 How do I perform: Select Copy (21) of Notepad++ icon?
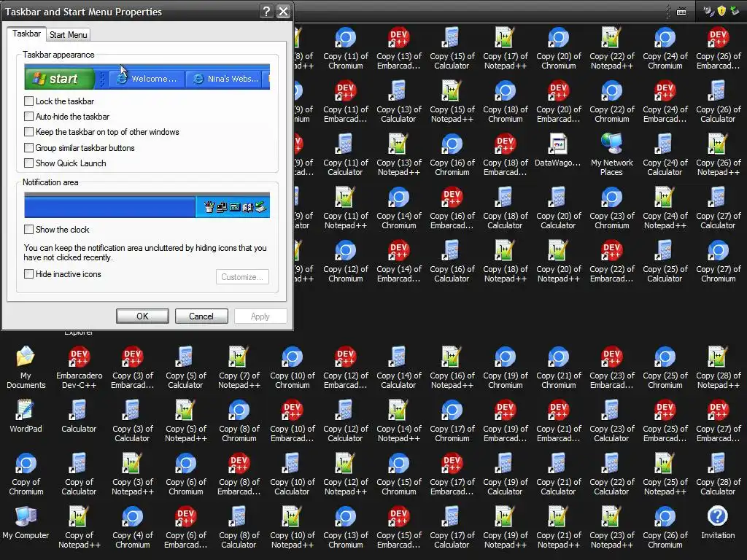(x=558, y=528)
